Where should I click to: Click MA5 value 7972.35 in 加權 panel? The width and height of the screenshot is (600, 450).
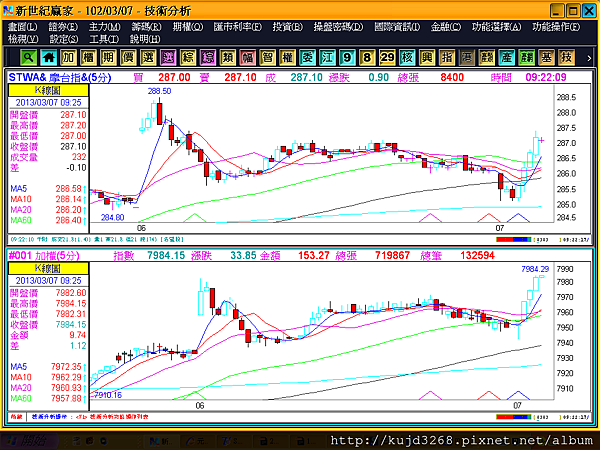[x=66, y=367]
